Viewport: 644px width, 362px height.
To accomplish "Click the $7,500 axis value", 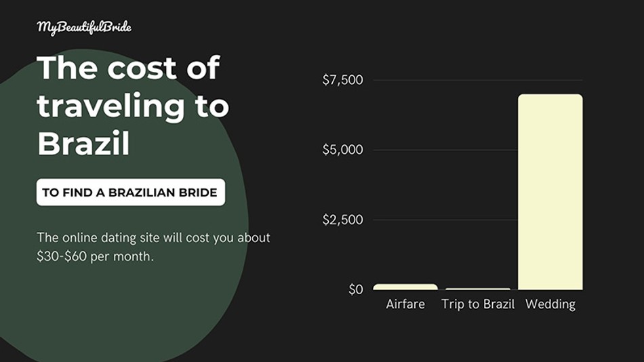I will tap(342, 80).
